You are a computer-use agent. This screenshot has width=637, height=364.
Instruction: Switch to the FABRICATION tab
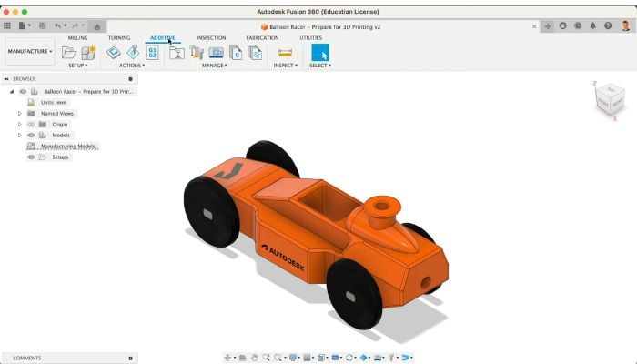click(262, 38)
